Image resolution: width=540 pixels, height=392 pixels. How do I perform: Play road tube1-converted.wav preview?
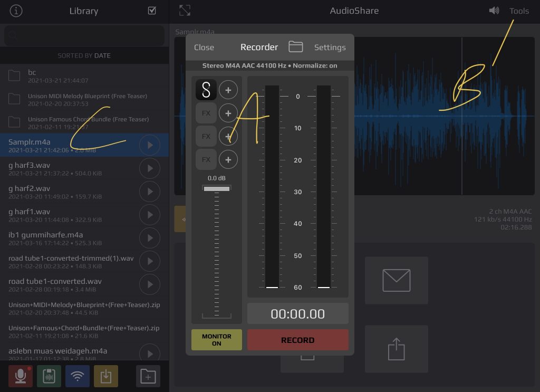(150, 284)
